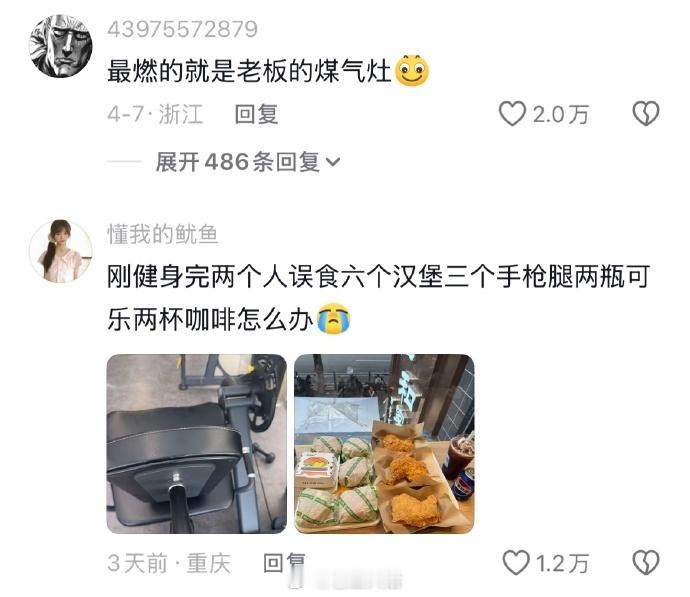Open username 懂我的鱿鱼 profile link
690x597 pixels.
tap(163, 234)
